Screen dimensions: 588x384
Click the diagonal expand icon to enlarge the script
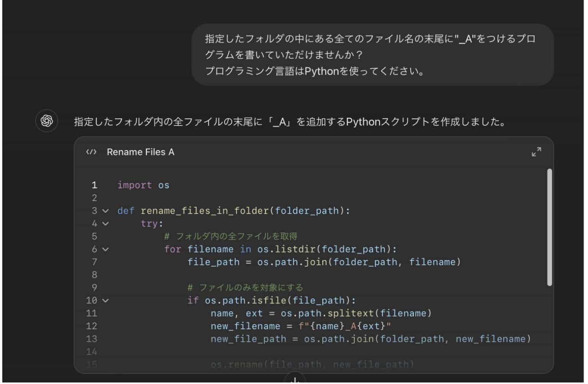pyautogui.click(x=537, y=152)
